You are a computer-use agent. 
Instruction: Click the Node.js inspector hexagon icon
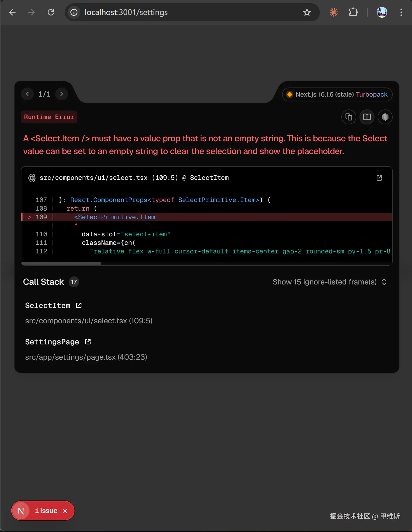point(385,117)
